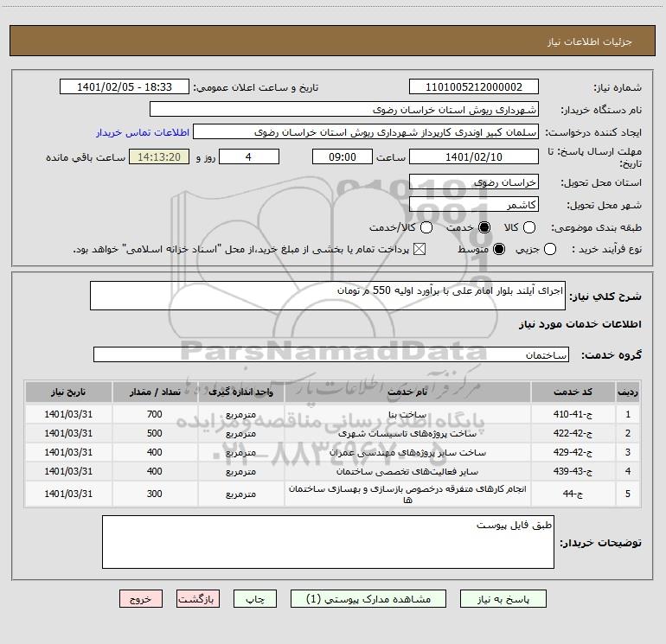Click the request creator name field
The height and width of the screenshot is (644, 666).
pos(366,132)
